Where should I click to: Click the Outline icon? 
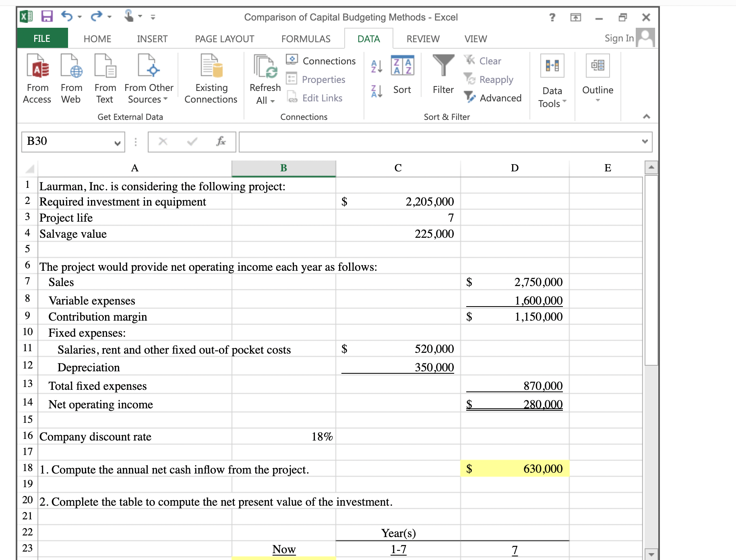598,65
